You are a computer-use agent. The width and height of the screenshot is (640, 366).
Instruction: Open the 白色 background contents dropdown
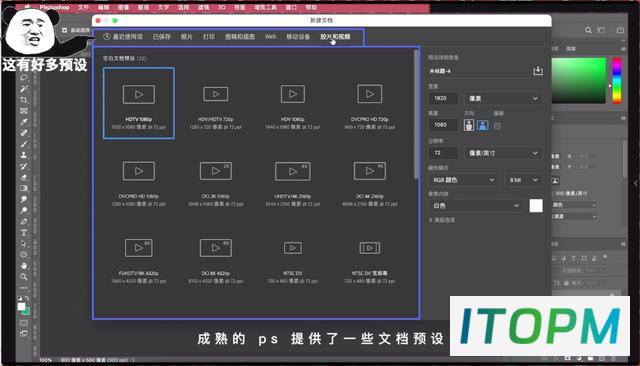pyautogui.click(x=476, y=206)
